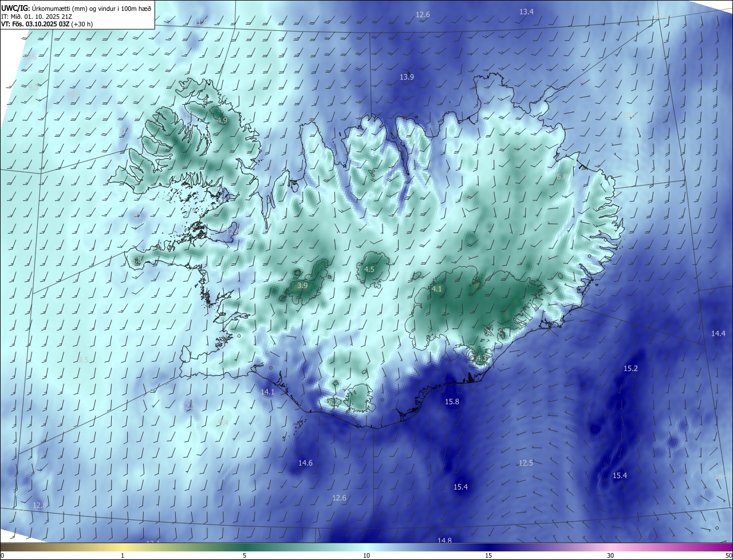This screenshot has height=560, width=733.
Task: Select the 3.9 value on the glacier
Action: tap(303, 285)
